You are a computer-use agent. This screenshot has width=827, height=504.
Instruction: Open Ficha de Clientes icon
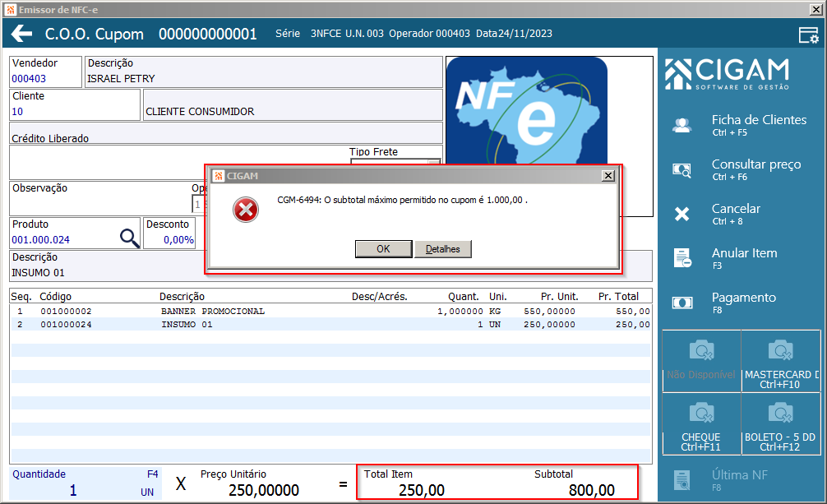(682, 125)
